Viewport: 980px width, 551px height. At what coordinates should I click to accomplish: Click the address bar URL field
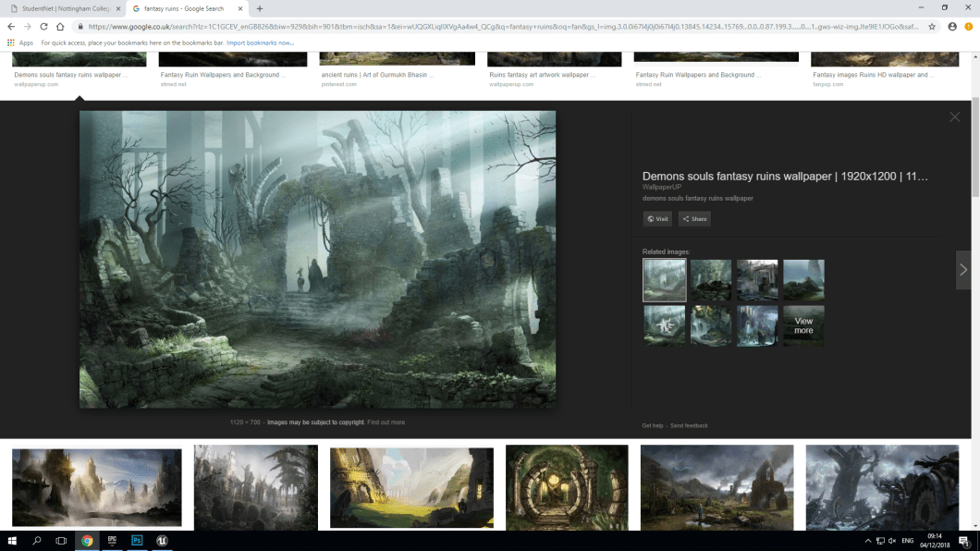pos(503,26)
